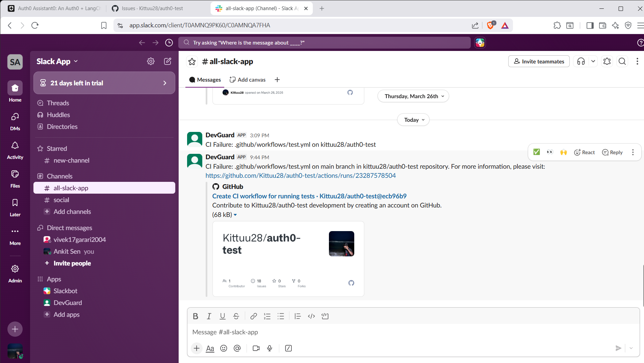
Task: Open schedule message dropdown next to send
Action: click(631, 348)
